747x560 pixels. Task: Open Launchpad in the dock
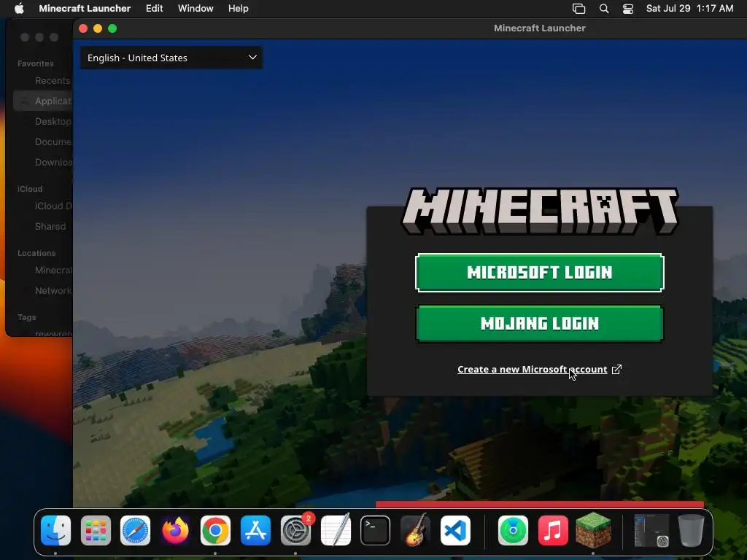point(96,531)
